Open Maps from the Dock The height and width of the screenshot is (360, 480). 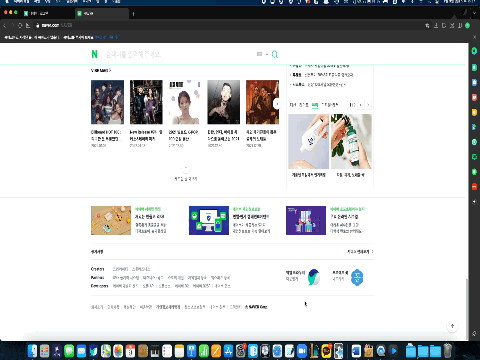point(106,351)
